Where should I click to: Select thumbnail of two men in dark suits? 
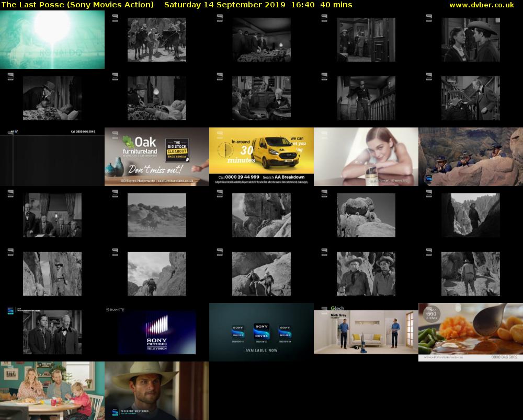pyautogui.click(x=52, y=332)
